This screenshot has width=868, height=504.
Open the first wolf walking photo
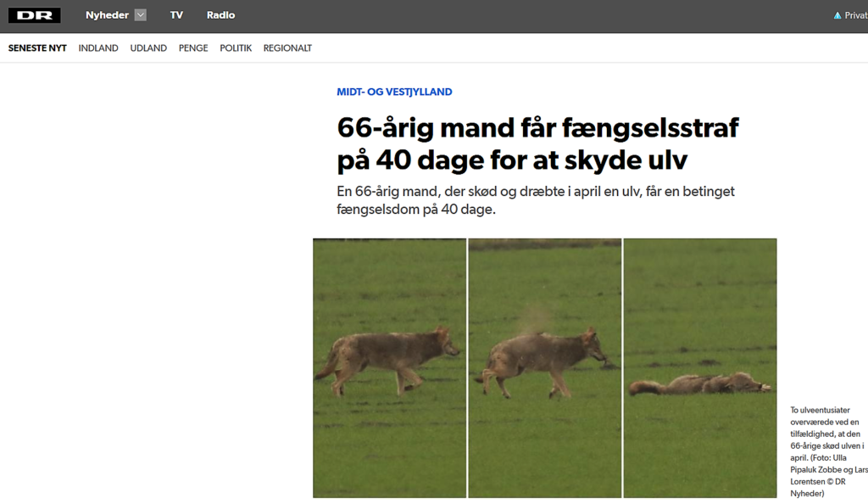click(x=389, y=367)
